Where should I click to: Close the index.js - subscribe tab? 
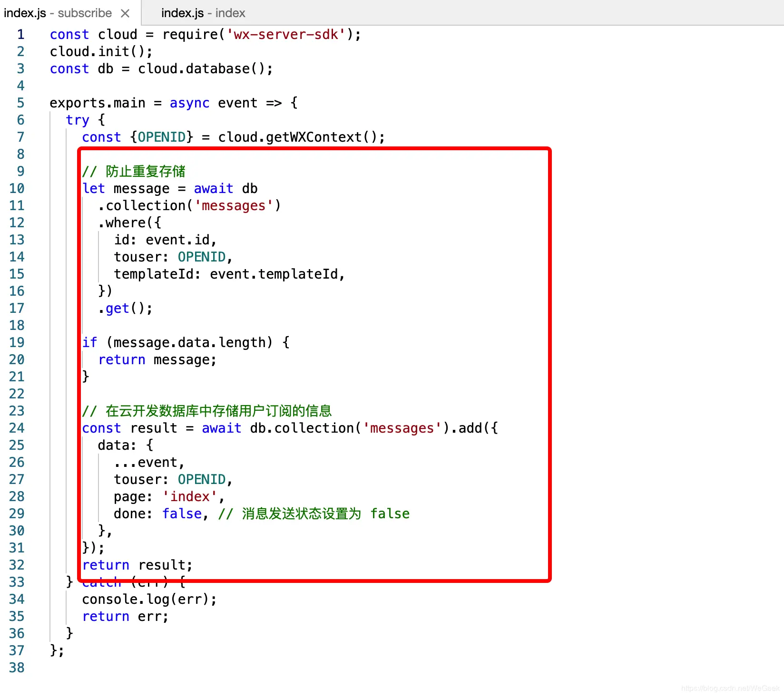125,13
